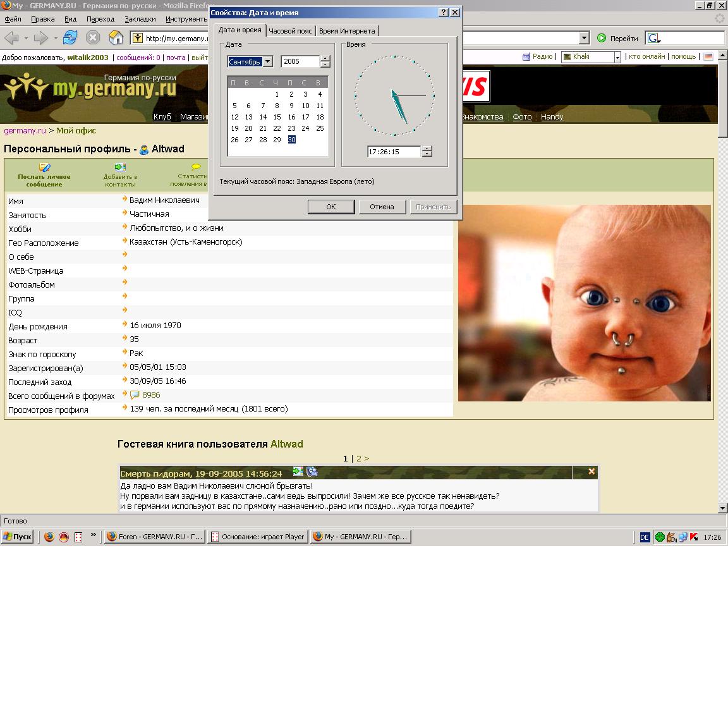This screenshot has width=728, height=708.
Task: Open the Закладки menu
Action: (x=140, y=19)
